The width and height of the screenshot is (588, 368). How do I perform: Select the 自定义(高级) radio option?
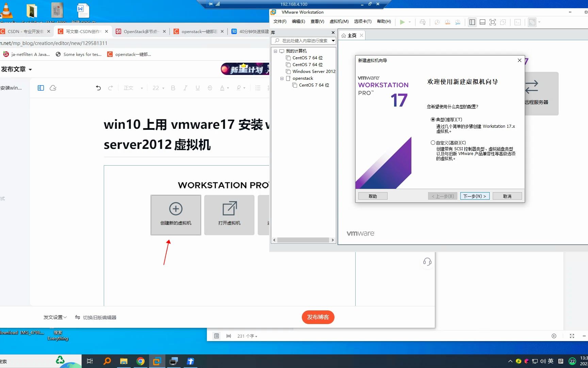tap(433, 143)
